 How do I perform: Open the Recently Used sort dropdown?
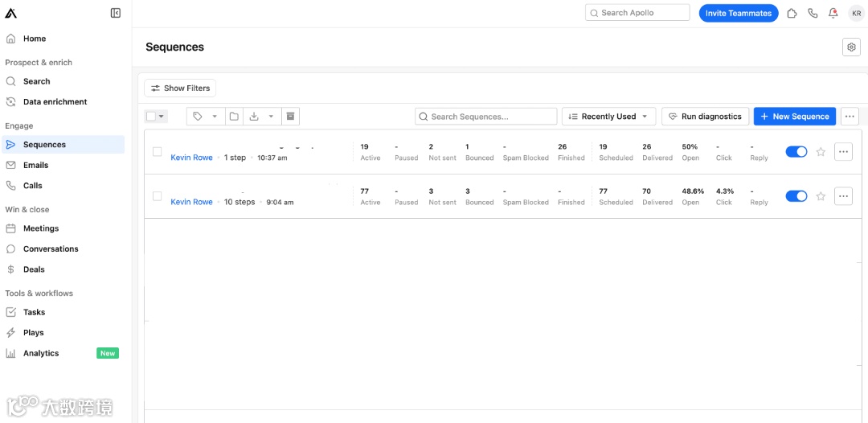608,117
